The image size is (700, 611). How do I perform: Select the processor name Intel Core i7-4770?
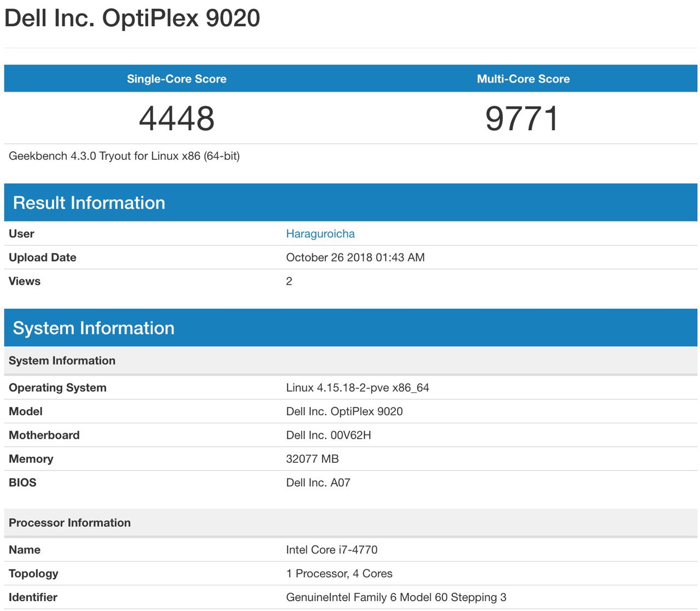pyautogui.click(x=332, y=550)
